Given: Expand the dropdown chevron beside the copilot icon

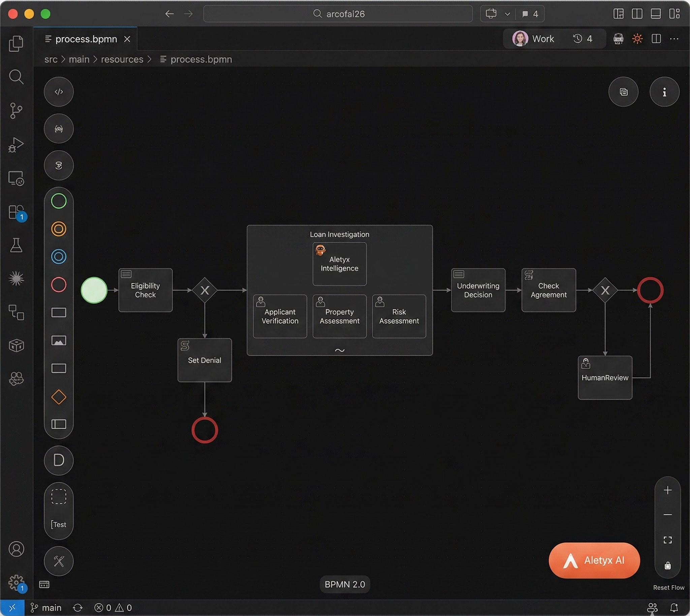Looking at the screenshot, I should [x=507, y=14].
